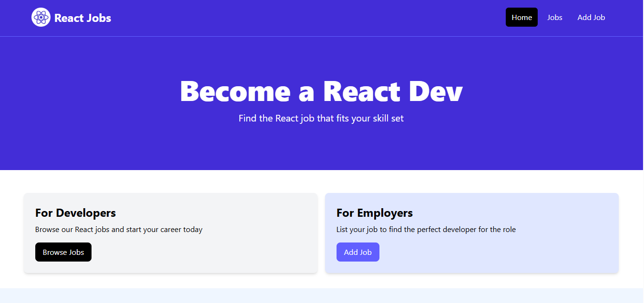Click the Browse our React jobs description

pyautogui.click(x=119, y=230)
